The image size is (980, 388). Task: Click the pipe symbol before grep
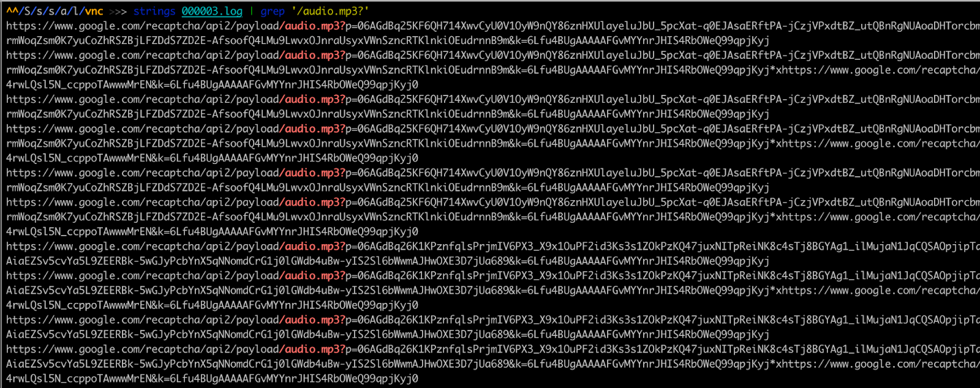[251, 11]
